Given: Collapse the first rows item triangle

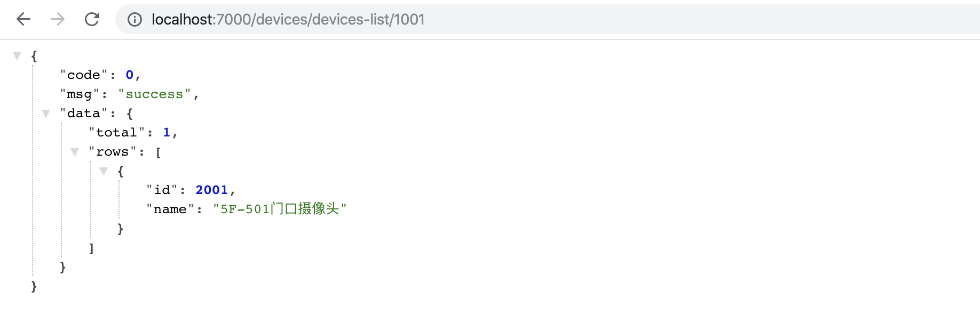Looking at the screenshot, I should [104, 171].
